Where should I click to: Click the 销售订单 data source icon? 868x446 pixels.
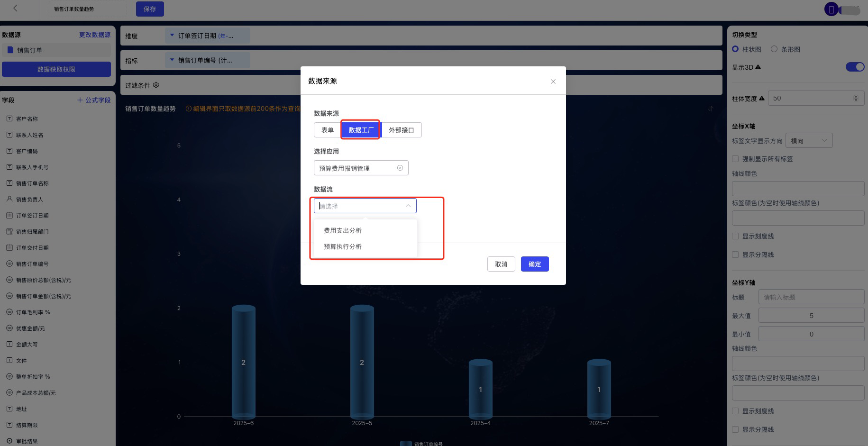pos(10,50)
